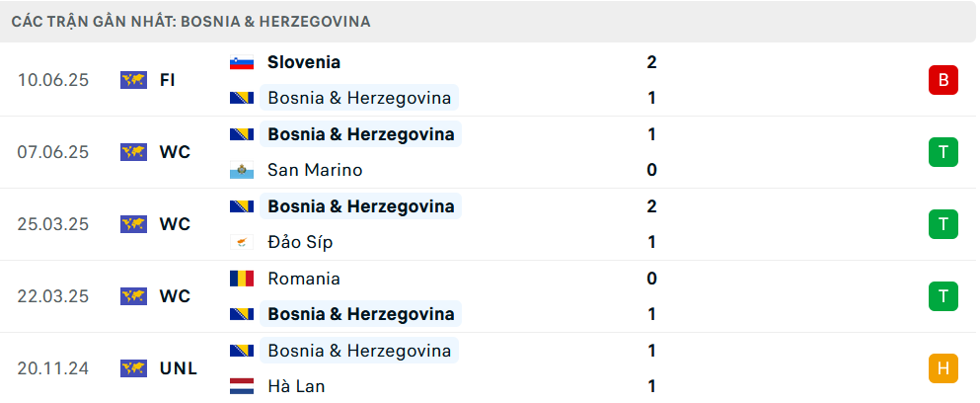Click the world map icon beside UNL
The image size is (980, 403).
pyautogui.click(x=133, y=368)
